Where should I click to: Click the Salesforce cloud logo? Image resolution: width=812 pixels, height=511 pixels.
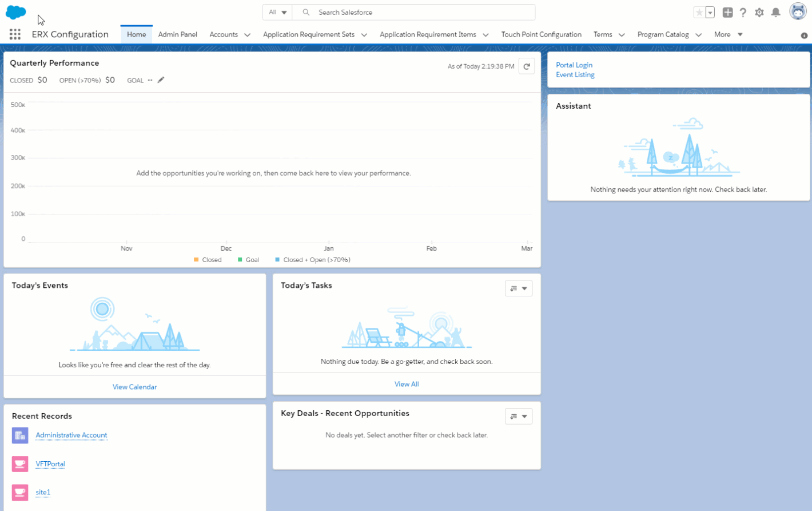click(15, 12)
